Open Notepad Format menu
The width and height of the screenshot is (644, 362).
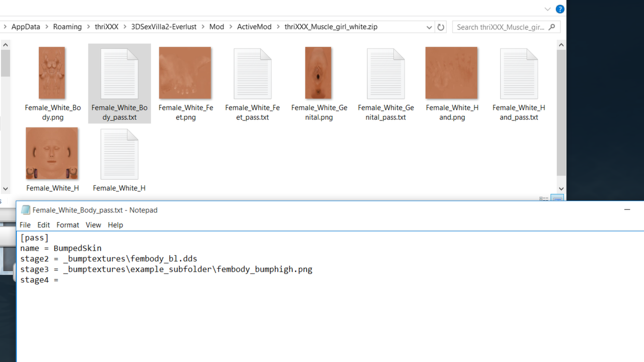[68, 225]
